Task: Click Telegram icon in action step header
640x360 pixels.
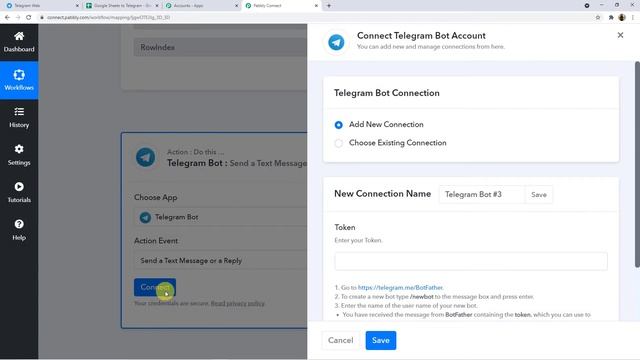Action: [x=145, y=158]
